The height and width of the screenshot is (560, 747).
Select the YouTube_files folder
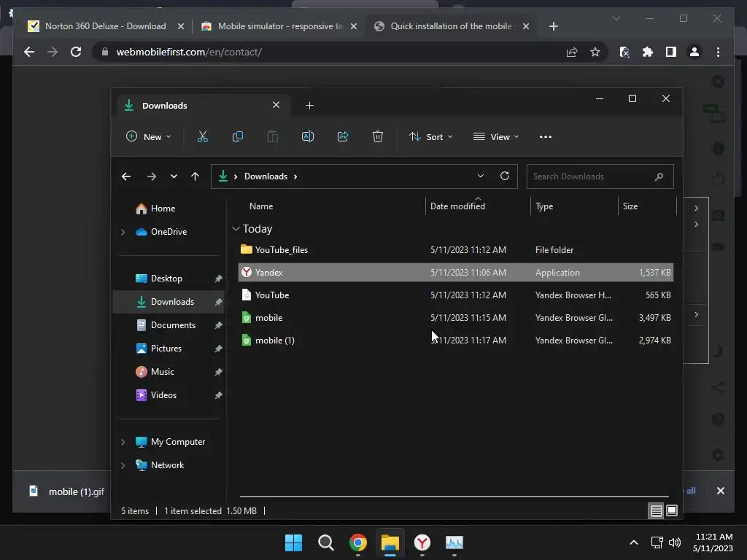(456, 250)
